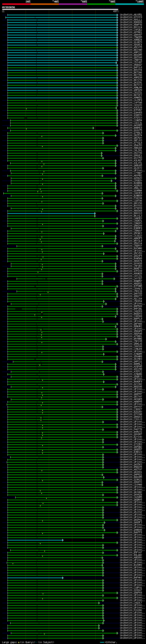
Task: Open hit UniRef100_Q7XYC9
Action: click(131, 17)
